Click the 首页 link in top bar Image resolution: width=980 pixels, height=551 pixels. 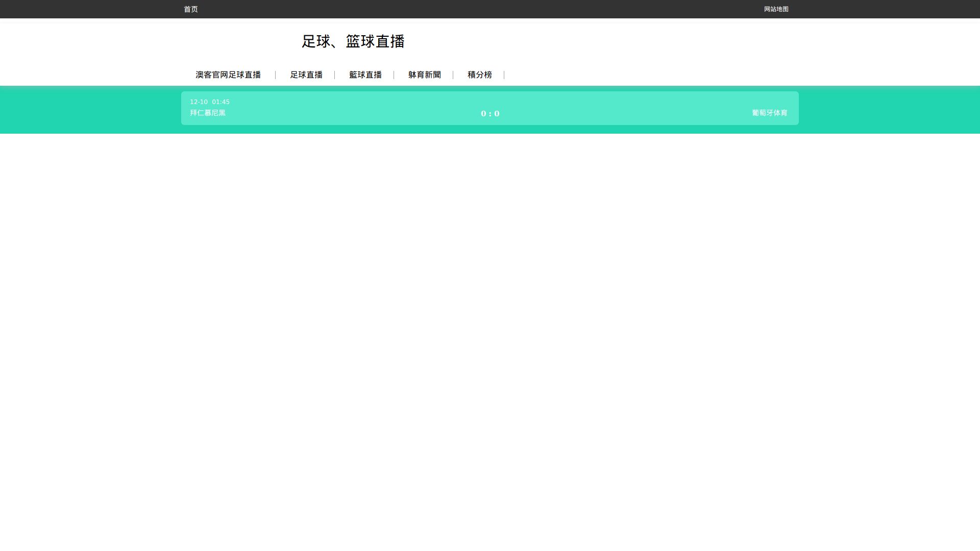tap(190, 9)
